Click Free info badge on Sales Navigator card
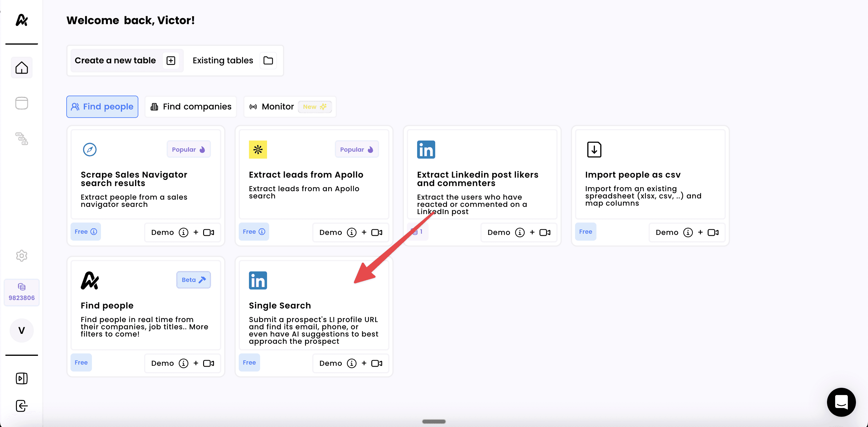Screen dimensions: 868x427 pos(86,232)
